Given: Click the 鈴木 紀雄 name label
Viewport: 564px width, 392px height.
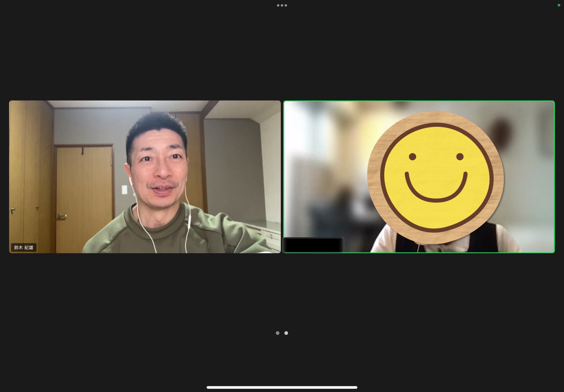Looking at the screenshot, I should pyautogui.click(x=24, y=248).
